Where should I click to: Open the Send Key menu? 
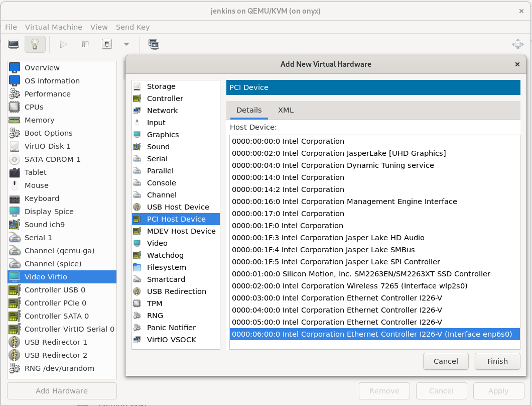pos(132,27)
